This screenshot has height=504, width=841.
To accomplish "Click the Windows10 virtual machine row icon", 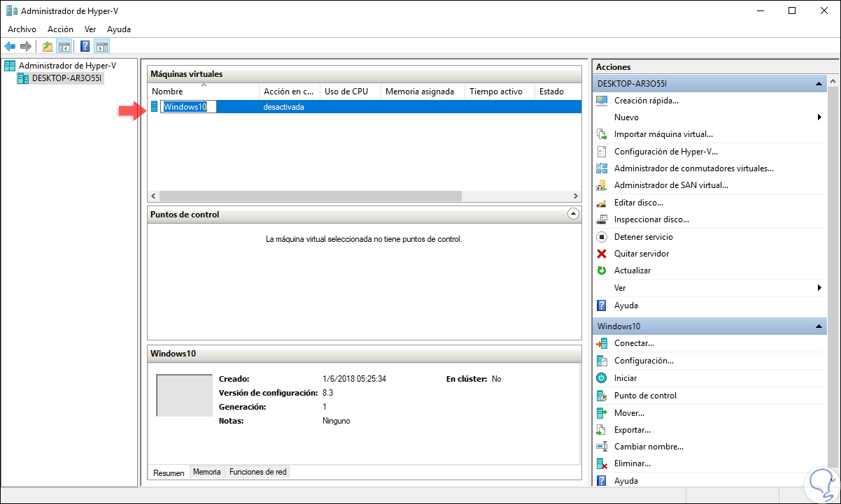I will (155, 107).
